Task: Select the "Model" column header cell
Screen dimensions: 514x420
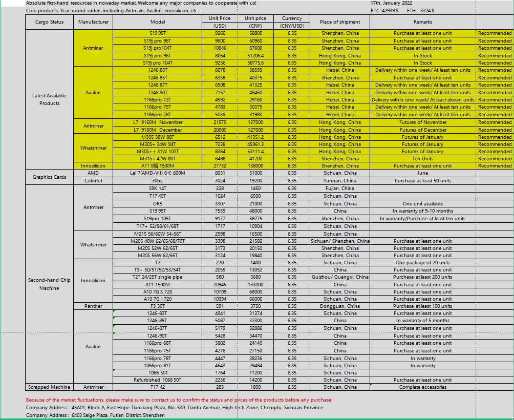Action: pos(158,22)
